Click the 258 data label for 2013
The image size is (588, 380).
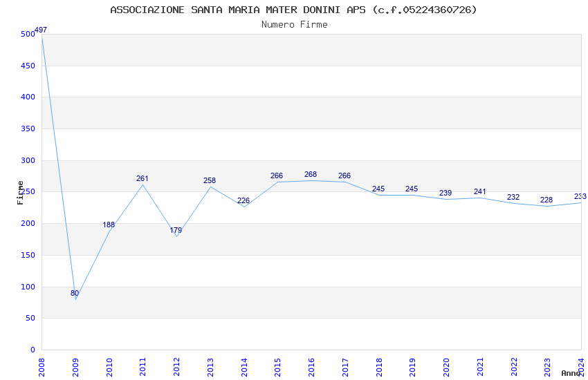tap(210, 180)
